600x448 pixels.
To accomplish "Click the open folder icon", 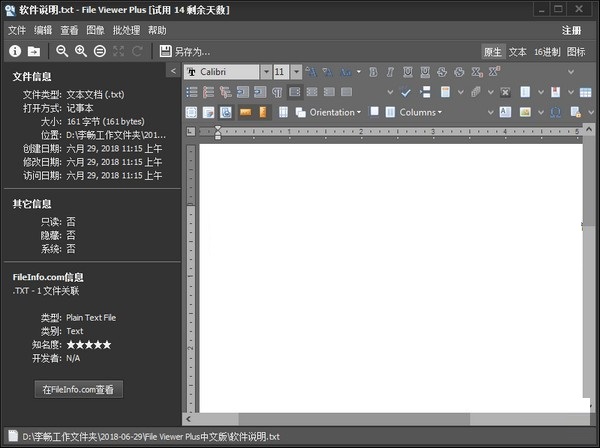I will (34, 51).
